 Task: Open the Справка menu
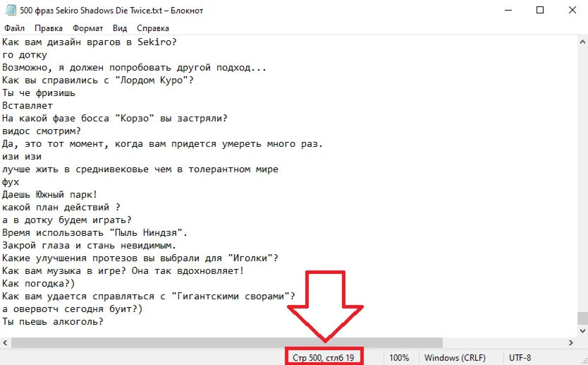(x=152, y=28)
